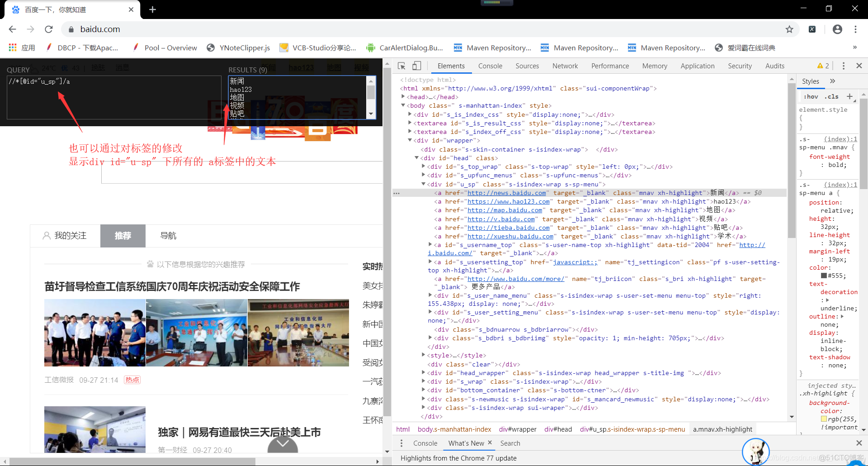
Task: Open the 网易有道 news headline
Action: tap(240, 432)
